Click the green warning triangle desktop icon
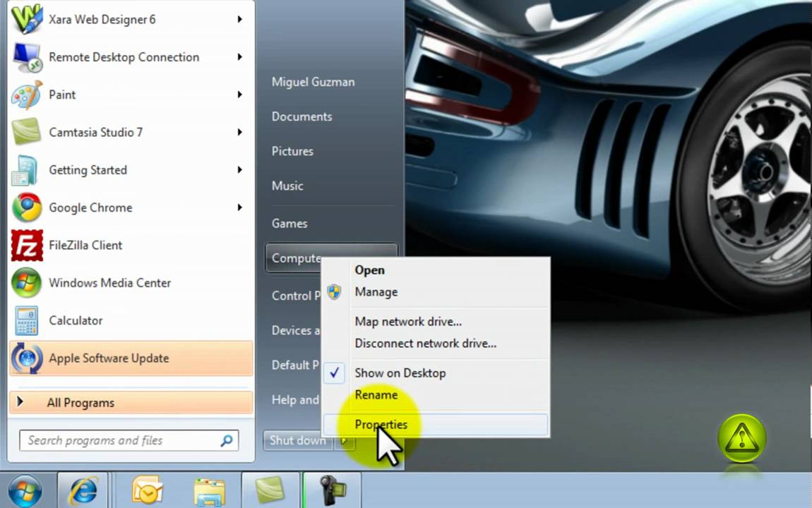Image resolution: width=812 pixels, height=508 pixels. click(x=741, y=438)
